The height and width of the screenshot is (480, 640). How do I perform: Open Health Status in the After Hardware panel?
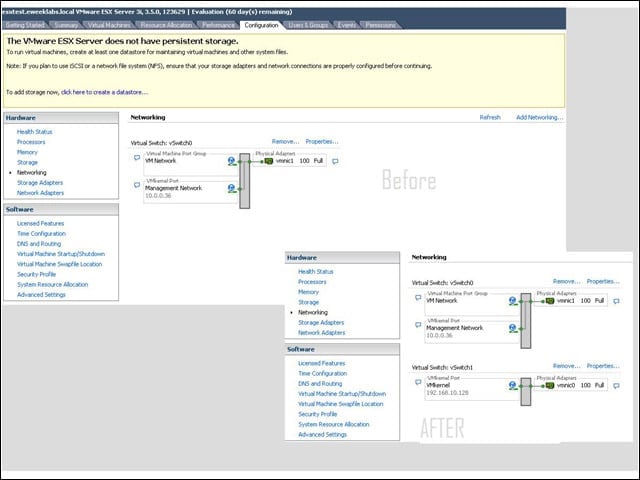(x=316, y=272)
